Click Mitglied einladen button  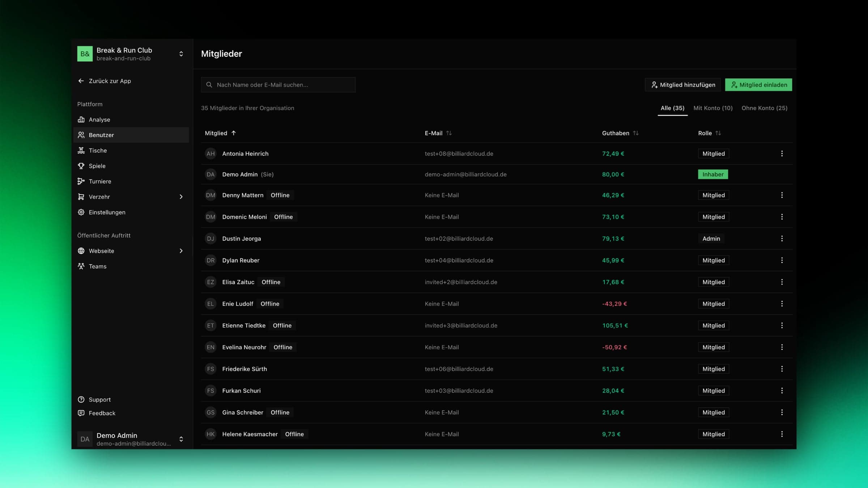click(758, 85)
